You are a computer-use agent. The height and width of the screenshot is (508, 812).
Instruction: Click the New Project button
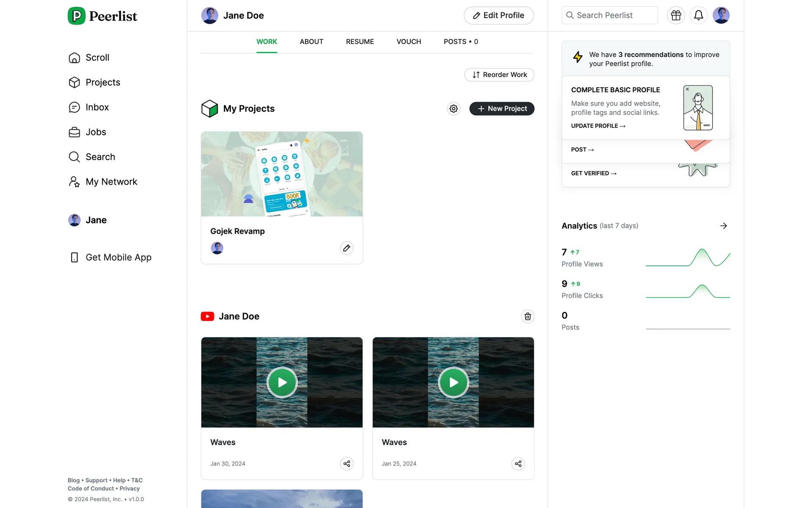click(x=502, y=109)
